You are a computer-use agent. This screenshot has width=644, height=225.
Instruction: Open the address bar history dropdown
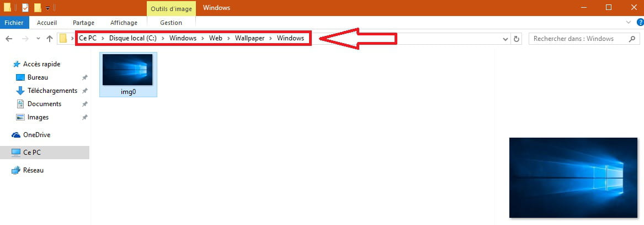[505, 39]
